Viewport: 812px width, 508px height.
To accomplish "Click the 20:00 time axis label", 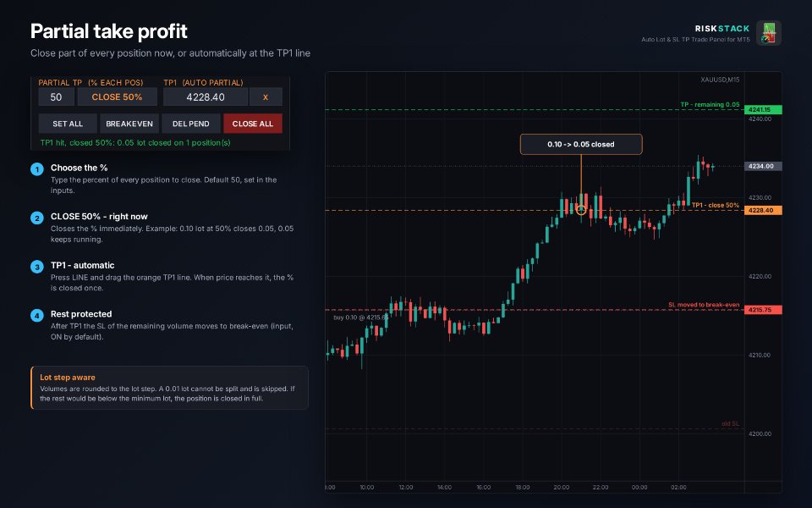I will point(562,488).
